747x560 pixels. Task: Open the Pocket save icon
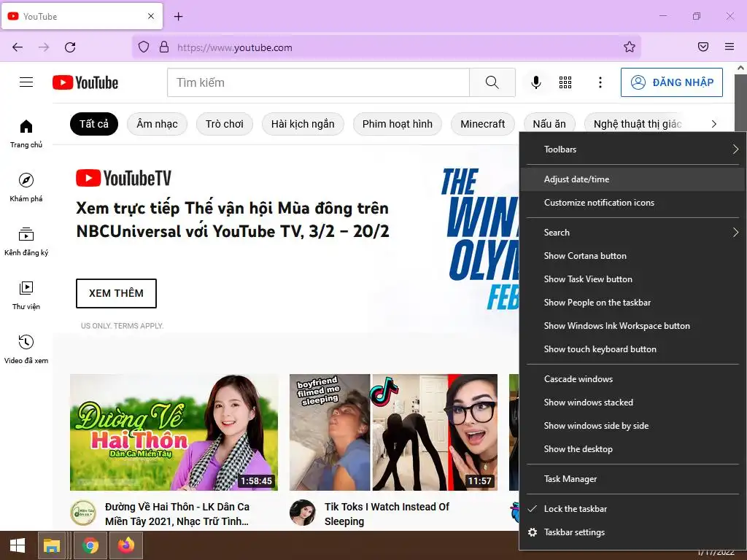[703, 47]
